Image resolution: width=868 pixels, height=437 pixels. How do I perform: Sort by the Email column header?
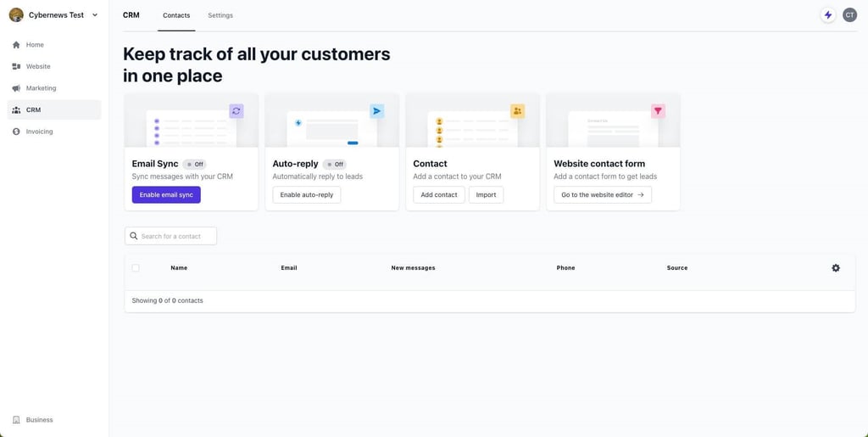289,268
